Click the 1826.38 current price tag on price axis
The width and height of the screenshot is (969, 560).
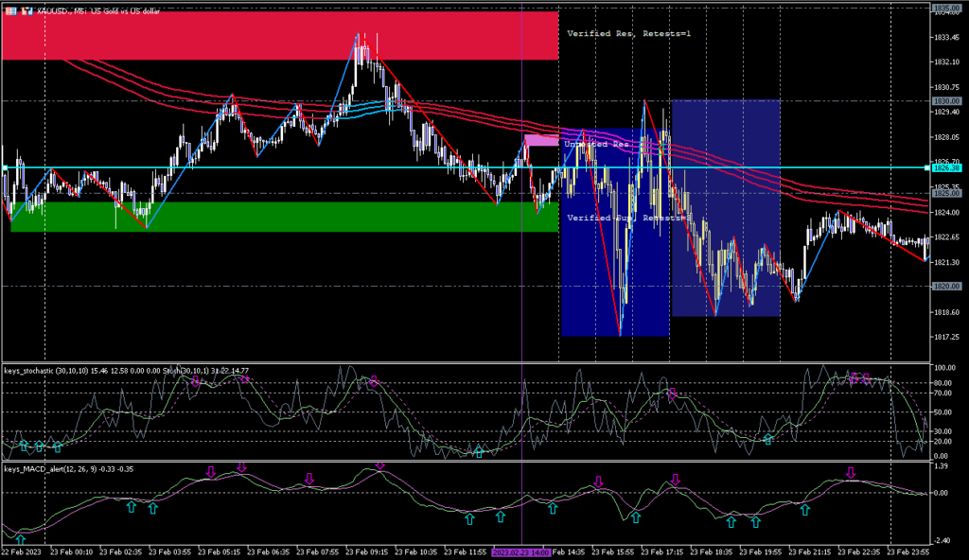946,167
